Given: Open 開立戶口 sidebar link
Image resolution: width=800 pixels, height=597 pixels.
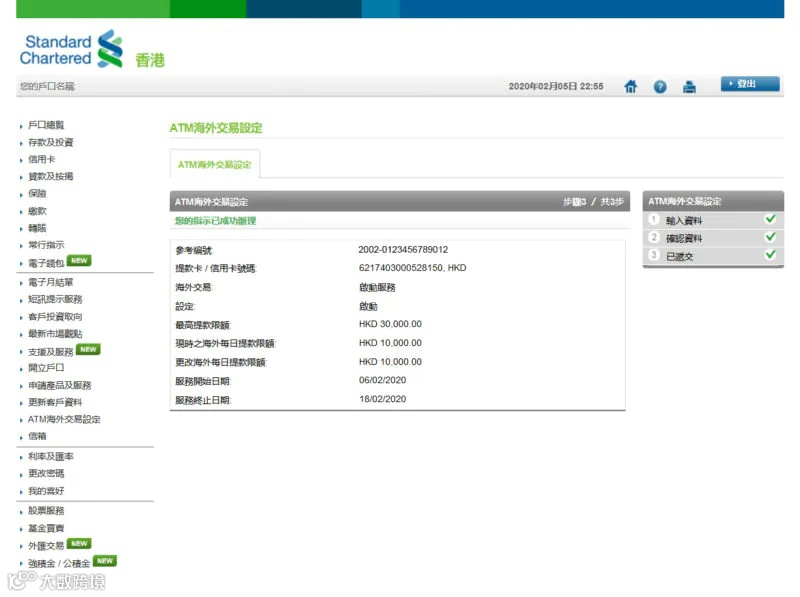Looking at the screenshot, I should point(46,368).
